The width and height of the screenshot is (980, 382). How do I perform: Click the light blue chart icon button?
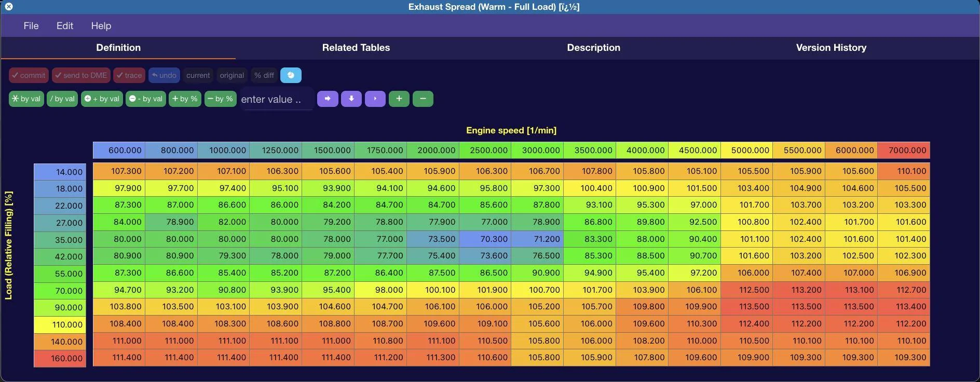coord(291,75)
